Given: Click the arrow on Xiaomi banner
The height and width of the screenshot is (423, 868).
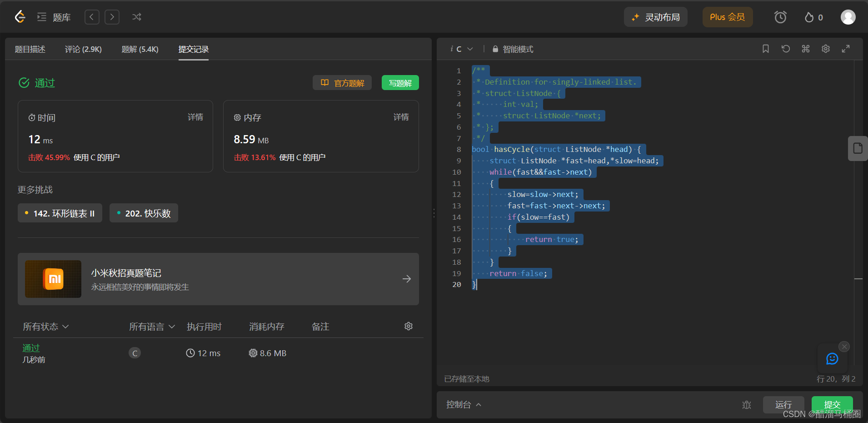Looking at the screenshot, I should 407,279.
